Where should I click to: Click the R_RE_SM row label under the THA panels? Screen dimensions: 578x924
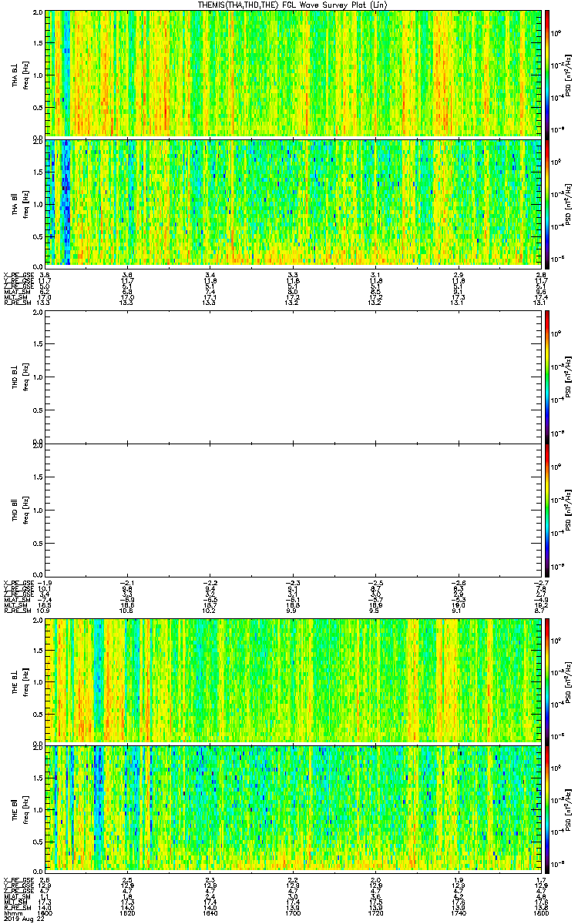click(18, 303)
